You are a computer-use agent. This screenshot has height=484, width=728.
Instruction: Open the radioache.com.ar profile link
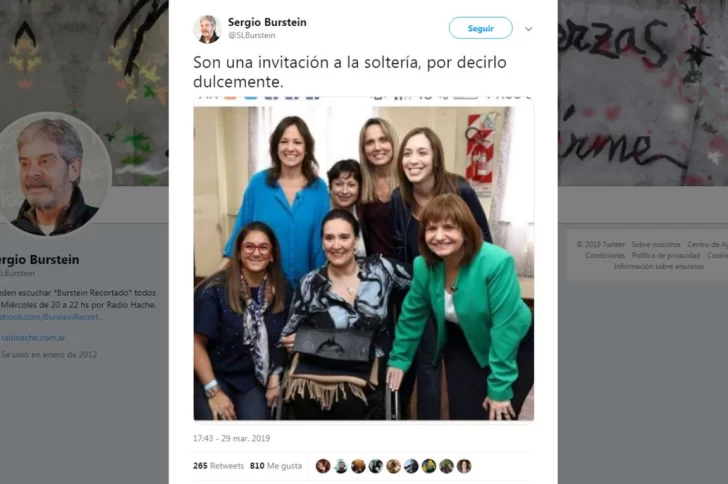[x=32, y=338]
